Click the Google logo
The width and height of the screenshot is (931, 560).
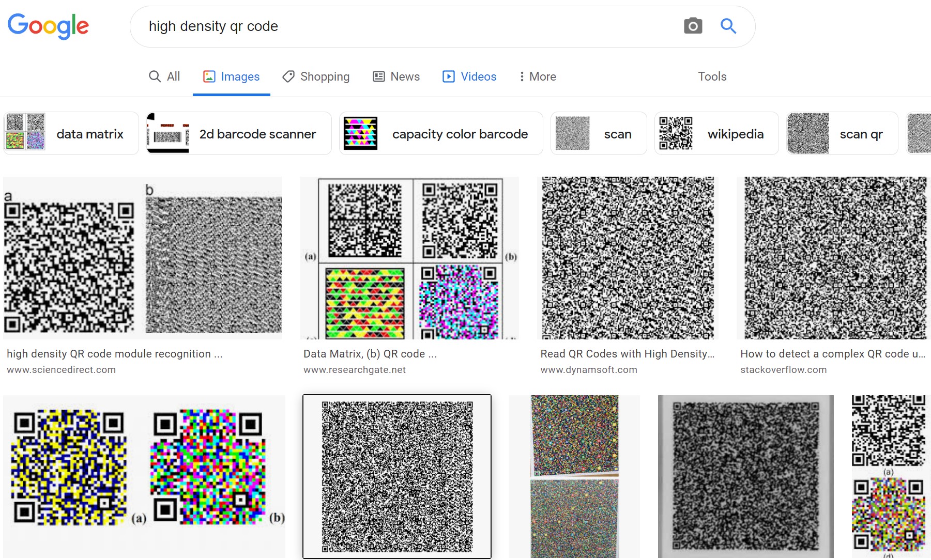48,26
